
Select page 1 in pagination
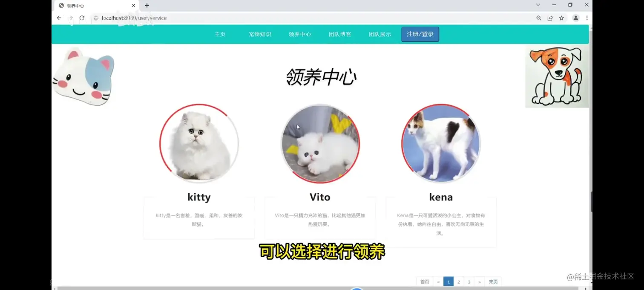(448, 282)
